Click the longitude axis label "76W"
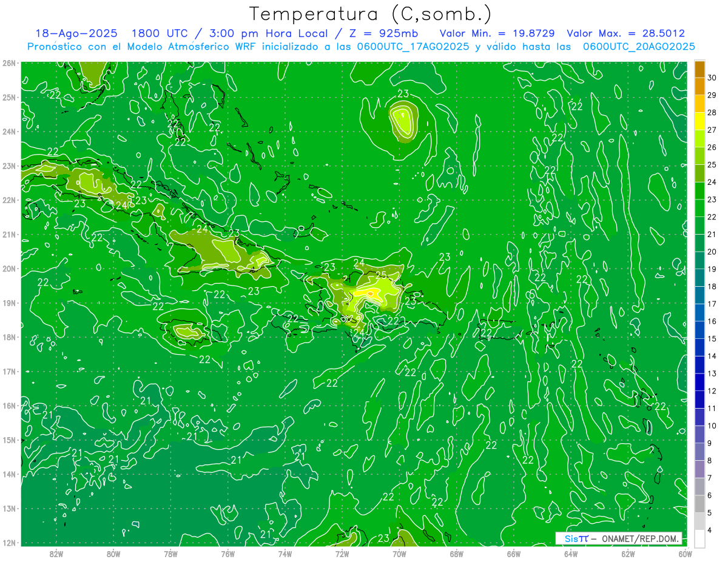This screenshot has width=728, height=562. point(227,554)
